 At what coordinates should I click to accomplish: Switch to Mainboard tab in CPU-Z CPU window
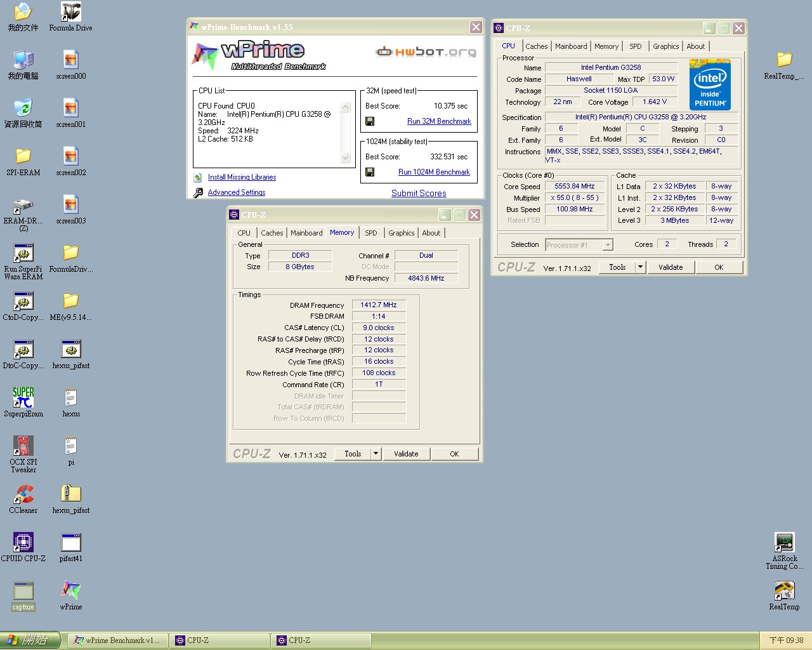click(571, 46)
